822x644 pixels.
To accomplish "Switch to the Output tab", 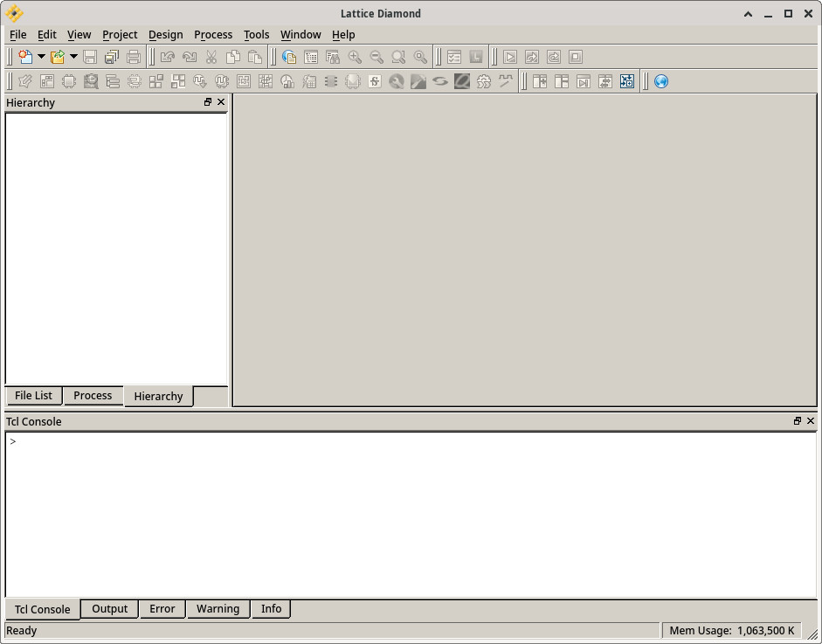I will 109,609.
